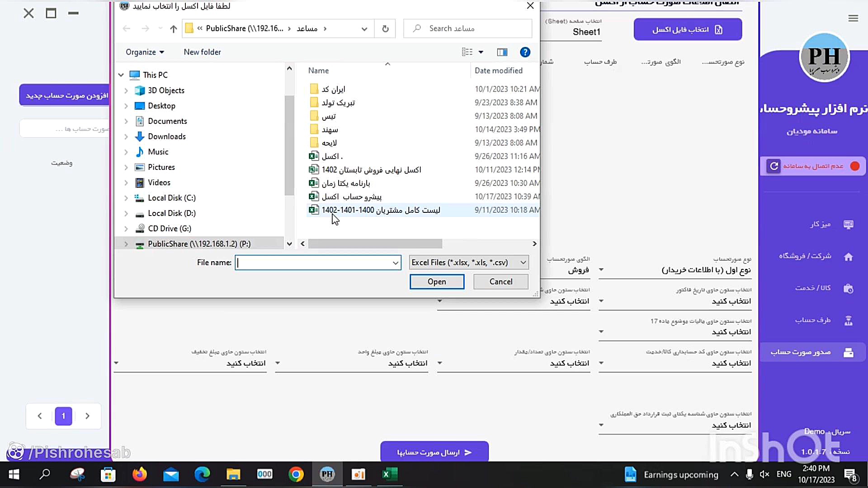Image resolution: width=868 pixels, height=488 pixels.
Task: Click the Cancel button
Action: point(501,282)
